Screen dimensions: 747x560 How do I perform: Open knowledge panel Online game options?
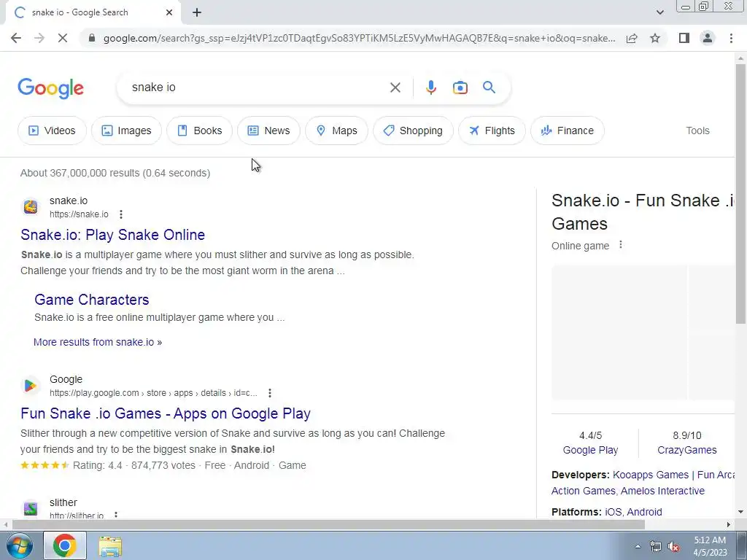[x=620, y=245]
